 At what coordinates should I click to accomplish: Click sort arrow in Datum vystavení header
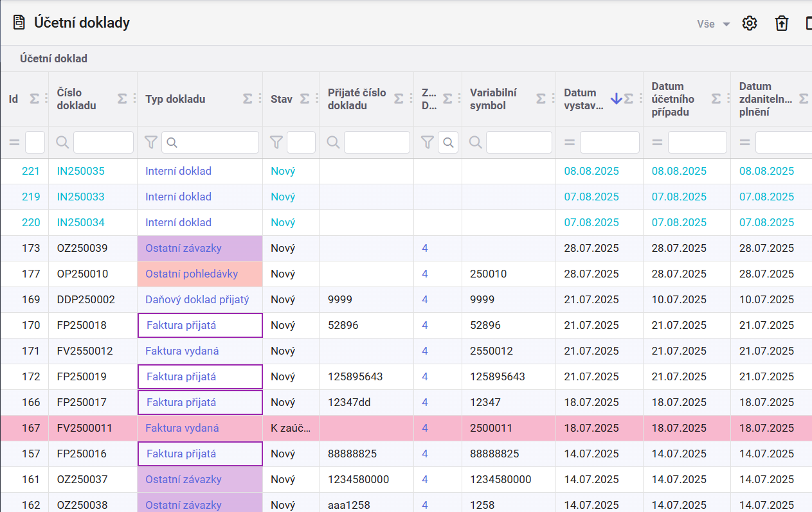point(616,99)
